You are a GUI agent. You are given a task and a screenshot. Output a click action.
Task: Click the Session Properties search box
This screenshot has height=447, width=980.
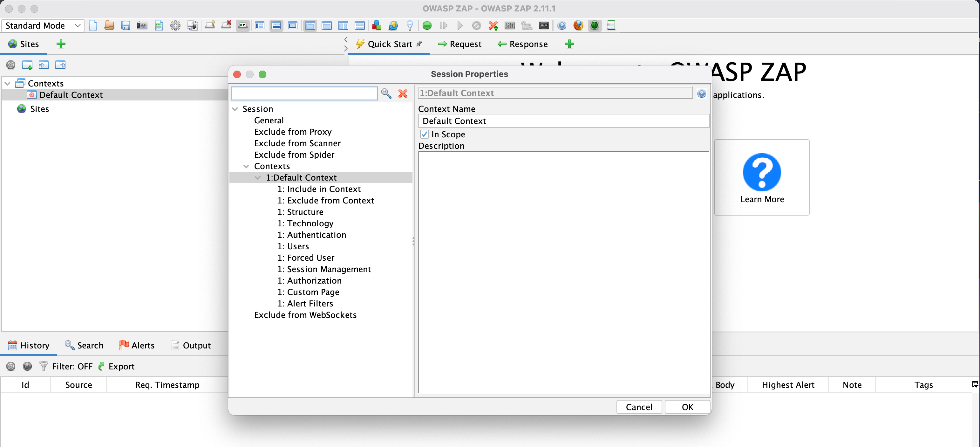[304, 93]
